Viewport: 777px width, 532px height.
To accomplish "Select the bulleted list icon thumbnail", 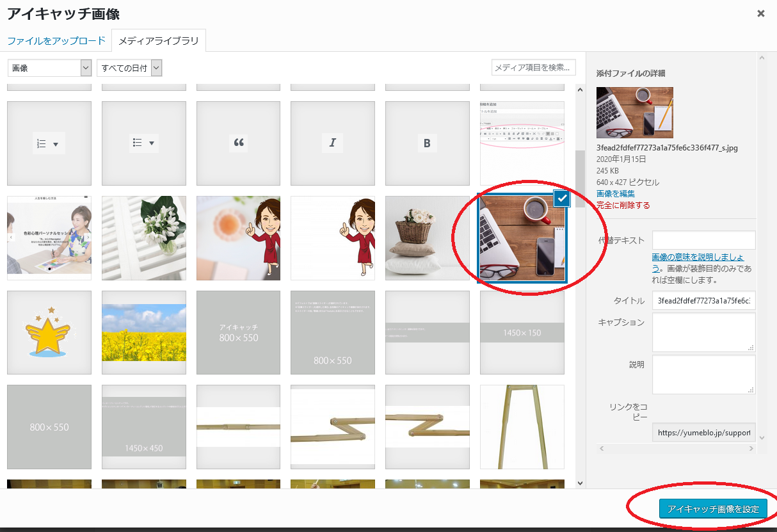I will click(144, 143).
